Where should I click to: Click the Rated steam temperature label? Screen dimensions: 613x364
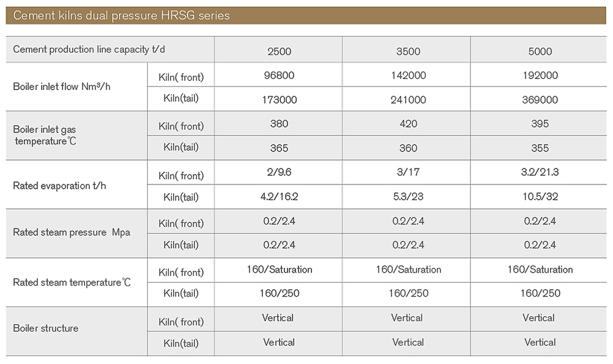tap(72, 282)
